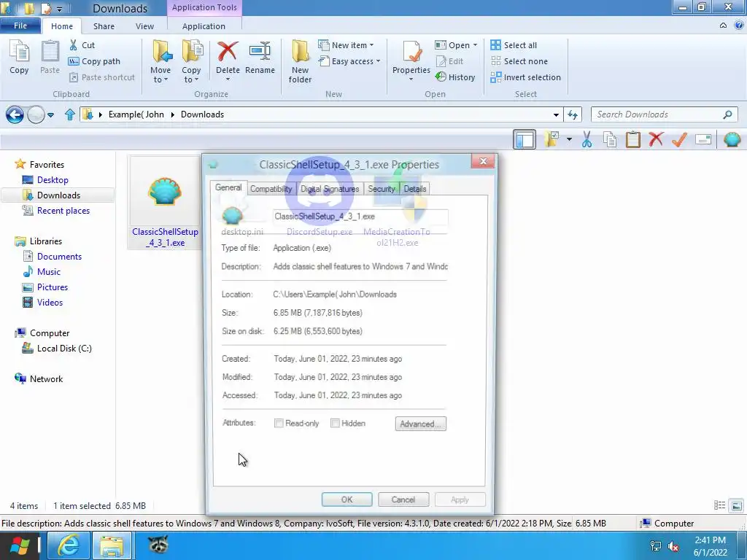Toggle the Hidden attribute checkbox
The height and width of the screenshot is (560, 747).
[335, 424]
